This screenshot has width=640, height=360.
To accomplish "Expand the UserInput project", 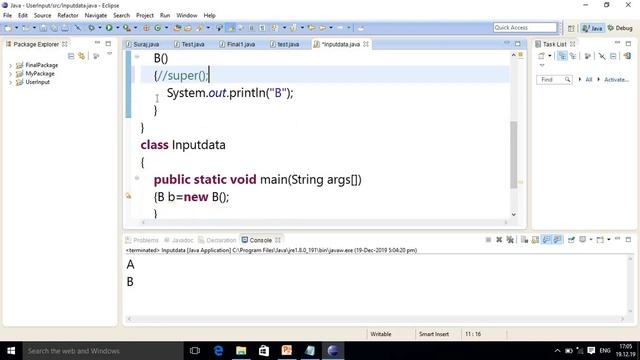I will (10, 82).
